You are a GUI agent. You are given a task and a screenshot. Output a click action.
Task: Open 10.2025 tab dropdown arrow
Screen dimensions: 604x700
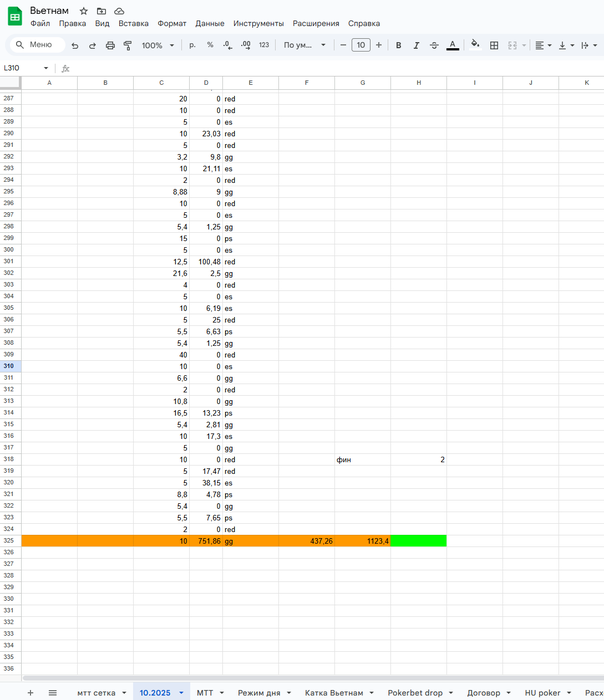[181, 693]
